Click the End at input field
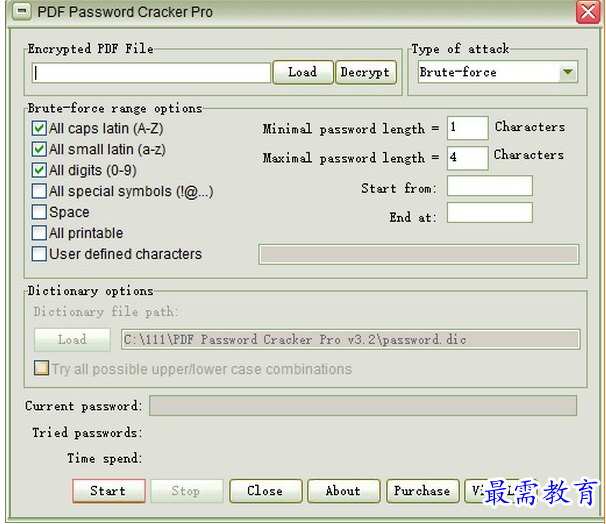 [490, 213]
